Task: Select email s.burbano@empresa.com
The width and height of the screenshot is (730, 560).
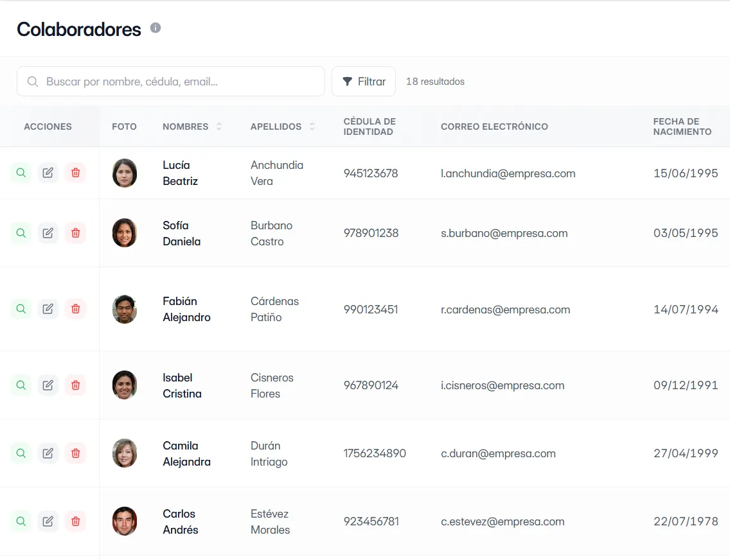Action: pos(504,234)
